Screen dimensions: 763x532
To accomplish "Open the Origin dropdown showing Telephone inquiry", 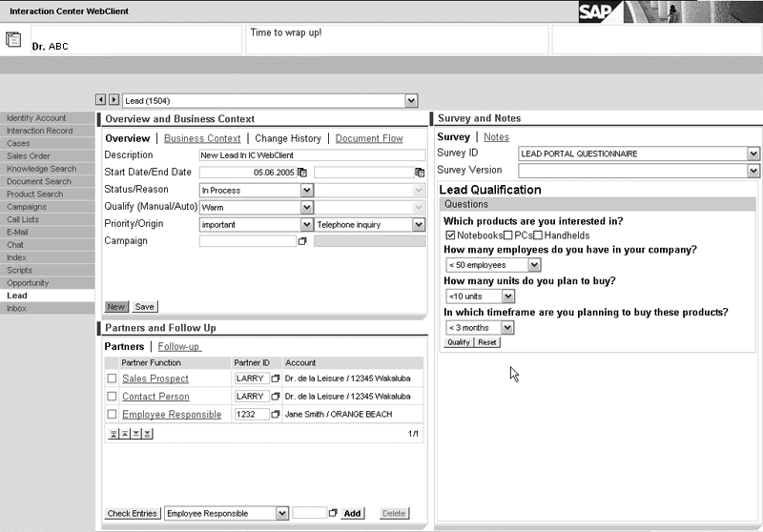I will [419, 225].
